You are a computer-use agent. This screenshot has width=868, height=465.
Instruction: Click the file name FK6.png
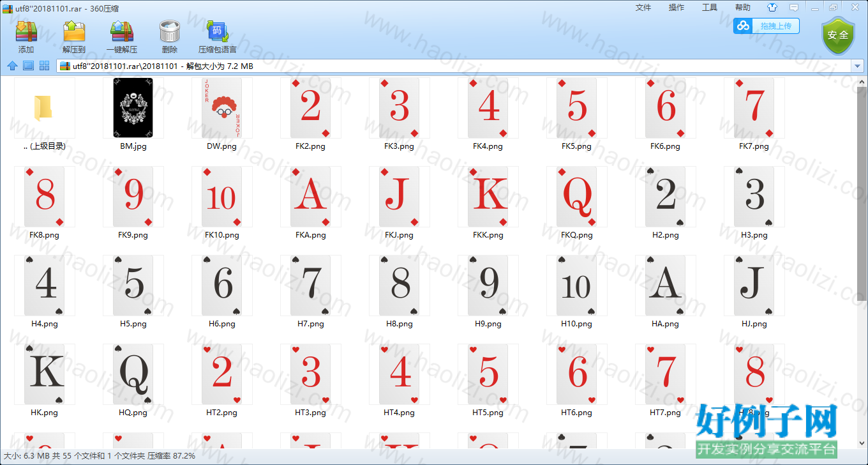pyautogui.click(x=665, y=146)
